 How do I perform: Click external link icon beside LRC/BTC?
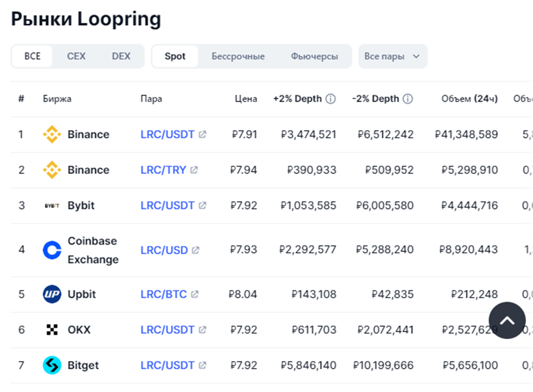[x=194, y=294]
